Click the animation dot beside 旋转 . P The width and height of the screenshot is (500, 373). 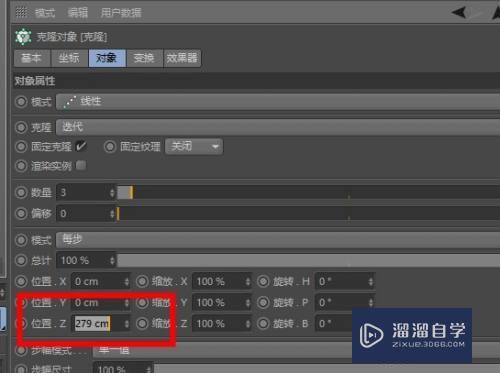[263, 302]
